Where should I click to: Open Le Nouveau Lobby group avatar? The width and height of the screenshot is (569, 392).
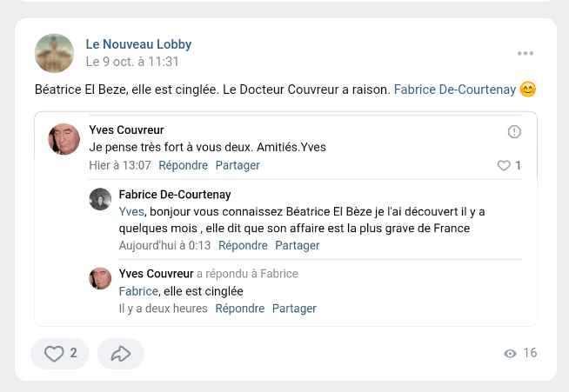[54, 53]
